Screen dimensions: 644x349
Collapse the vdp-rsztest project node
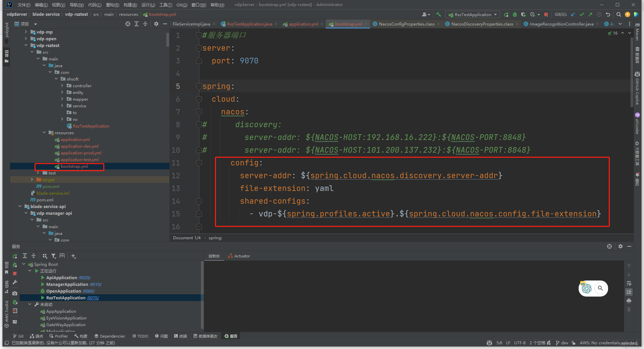(x=26, y=45)
